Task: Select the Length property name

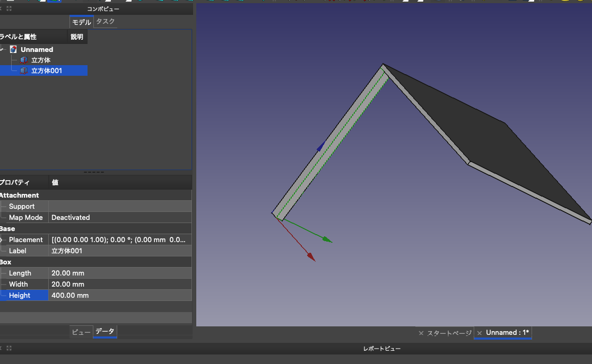Action: tap(20, 273)
